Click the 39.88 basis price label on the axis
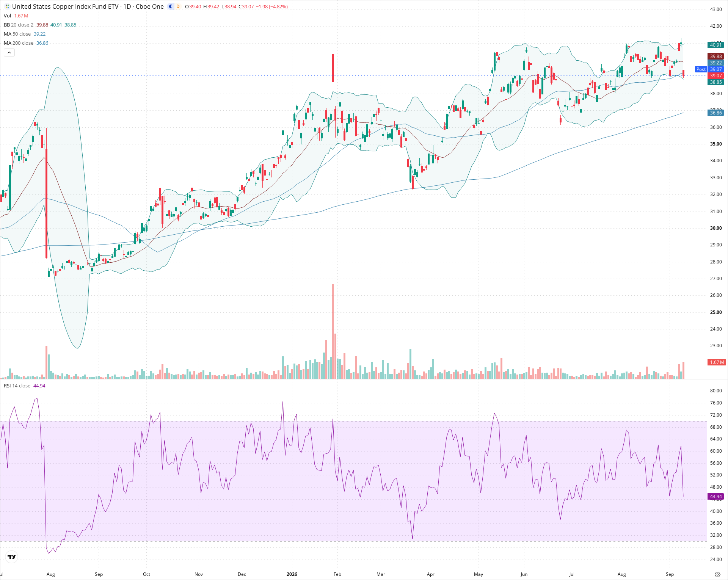728x580 pixels. (x=716, y=56)
